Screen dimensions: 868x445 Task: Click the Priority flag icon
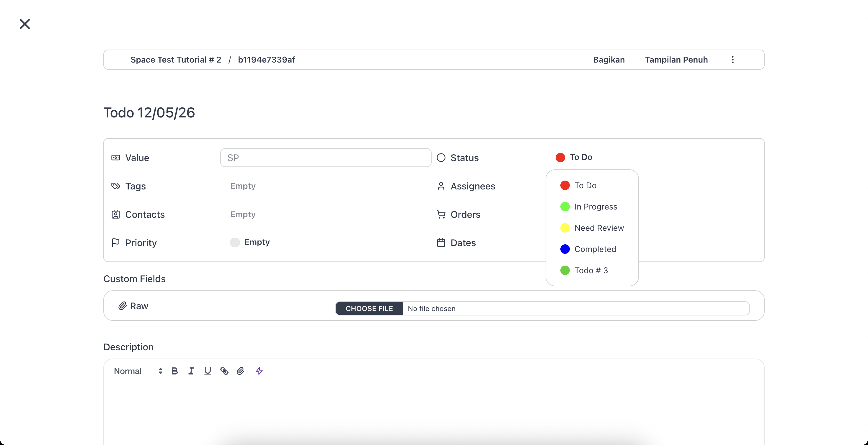pyautogui.click(x=115, y=243)
